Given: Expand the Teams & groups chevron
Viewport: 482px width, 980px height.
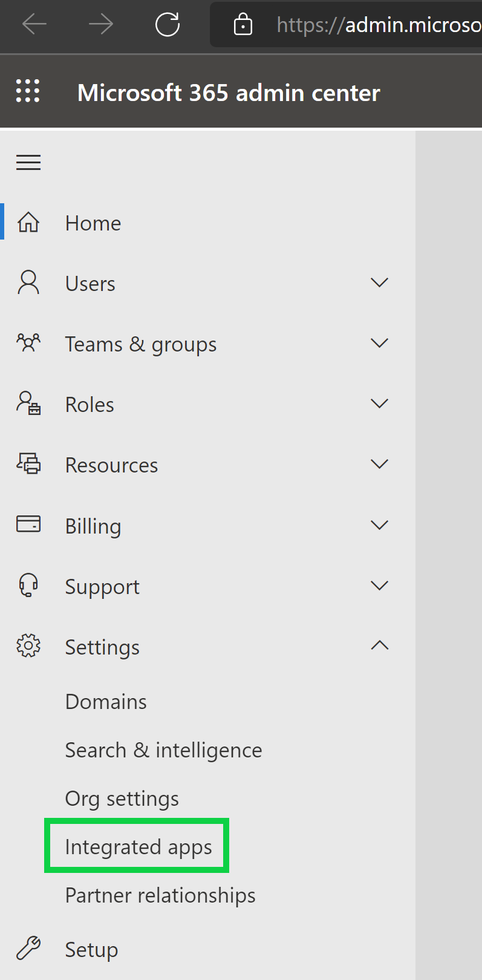Looking at the screenshot, I should pos(379,343).
